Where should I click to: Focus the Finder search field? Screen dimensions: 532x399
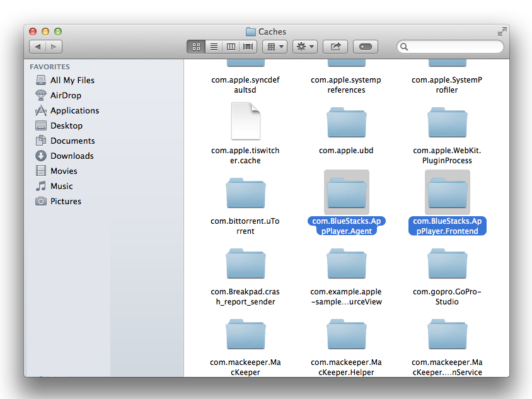(x=450, y=47)
